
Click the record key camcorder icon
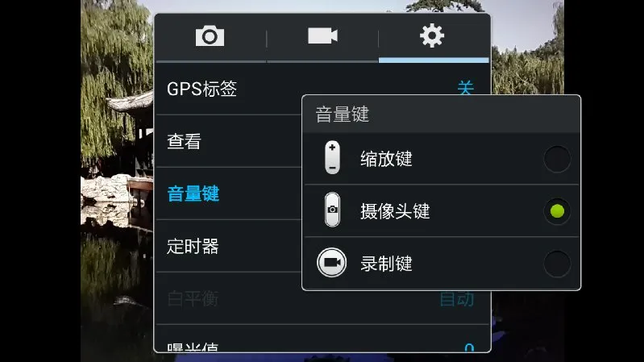(x=331, y=263)
